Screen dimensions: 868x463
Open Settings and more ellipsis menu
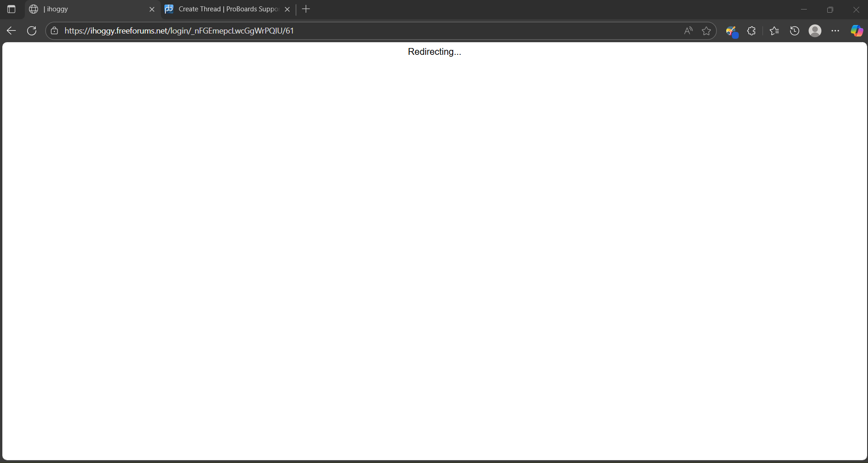[835, 31]
